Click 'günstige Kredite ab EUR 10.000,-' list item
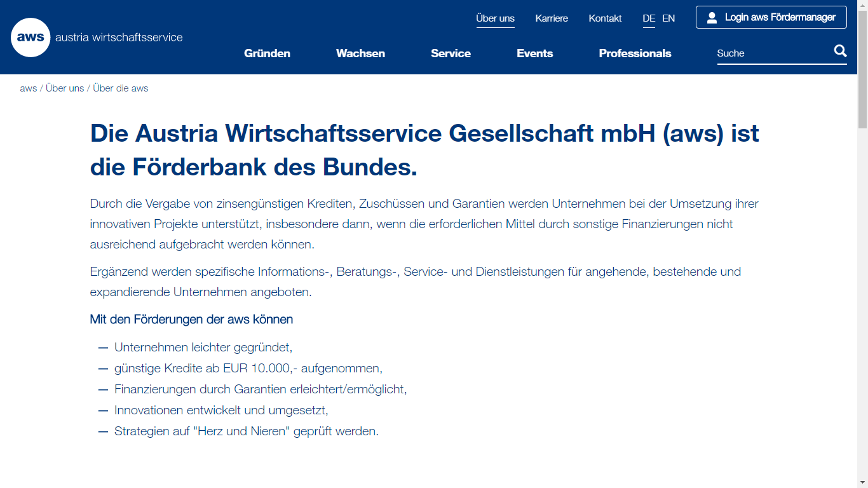The width and height of the screenshot is (868, 488). pos(248,369)
